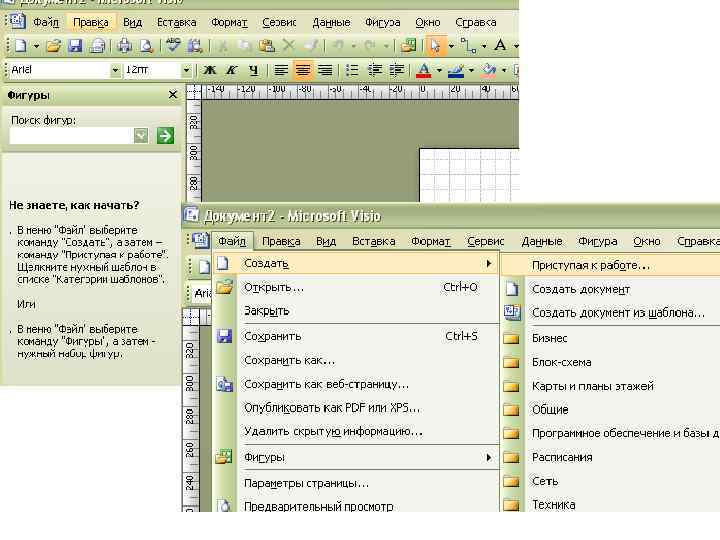Screen dimensions: 720x540
Task: Choose Удалить скрытую информацию... entry
Action: 356,432
